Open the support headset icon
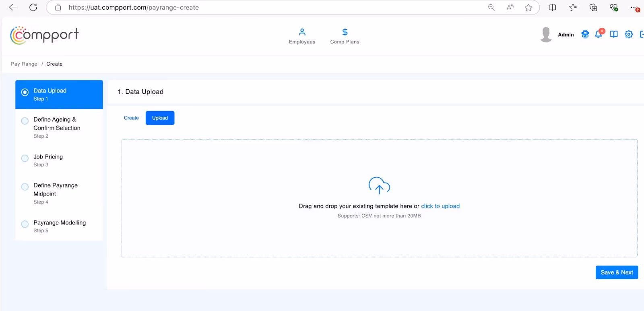 585,35
